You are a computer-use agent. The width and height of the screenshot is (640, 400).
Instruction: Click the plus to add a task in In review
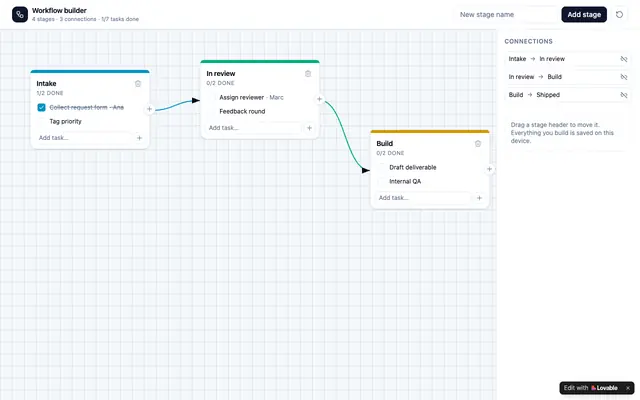(309, 128)
